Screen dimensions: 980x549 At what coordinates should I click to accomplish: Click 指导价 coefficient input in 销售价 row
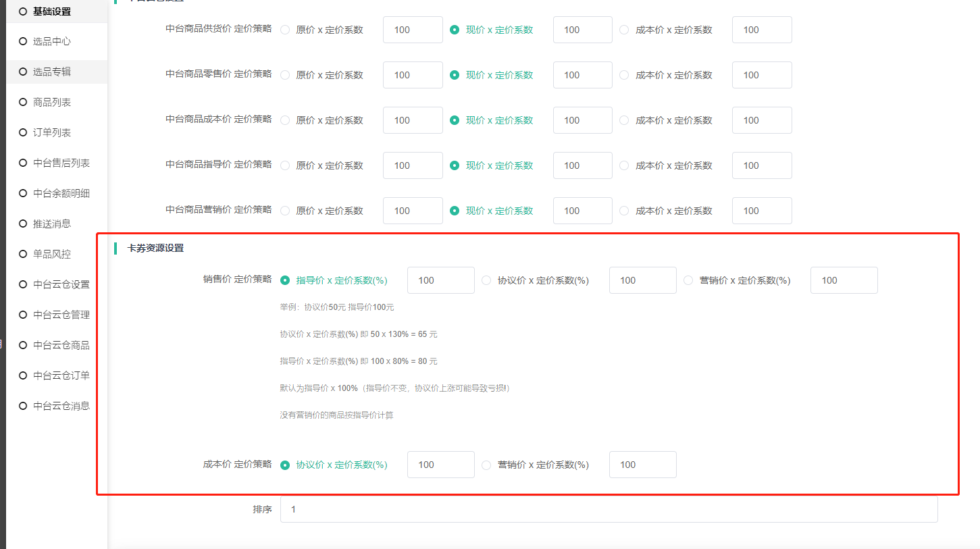click(x=440, y=280)
